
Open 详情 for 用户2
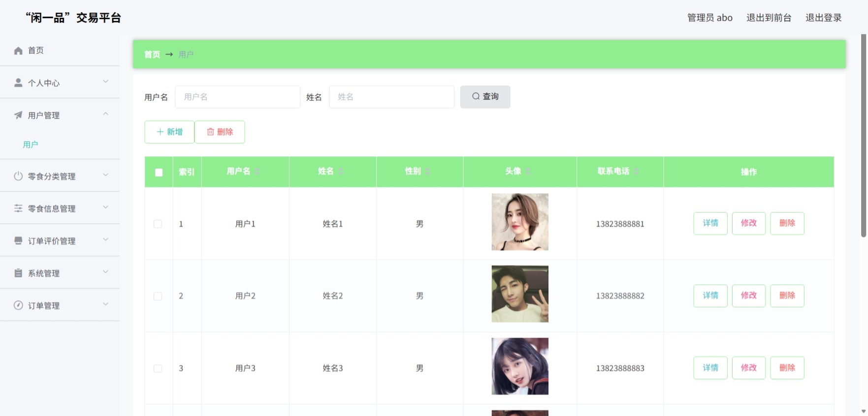tap(710, 296)
